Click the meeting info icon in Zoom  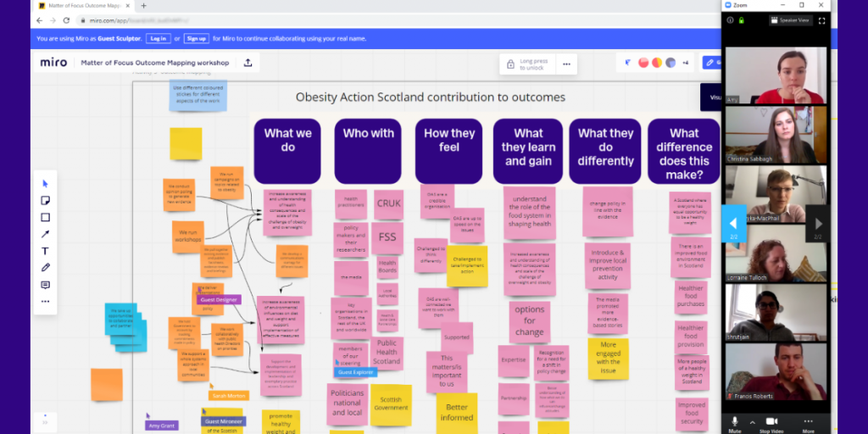point(730,20)
